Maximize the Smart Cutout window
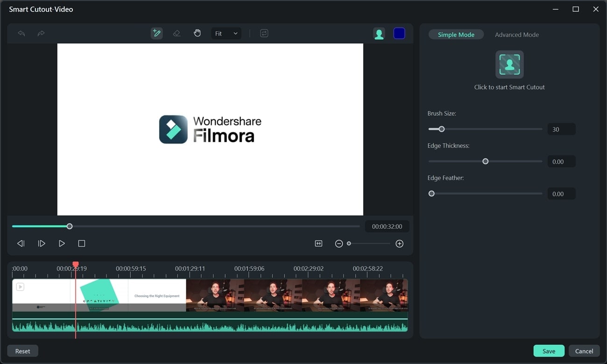Screen dimensions: 607x364 coord(576,9)
